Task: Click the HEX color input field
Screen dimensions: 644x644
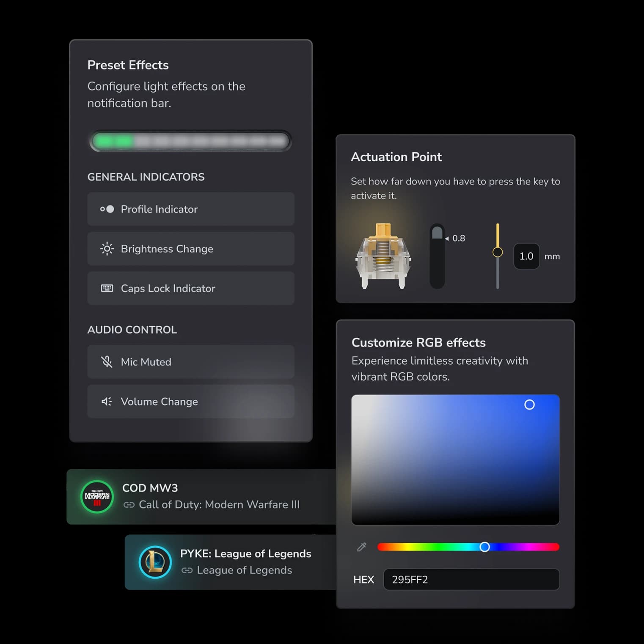Action: tap(471, 579)
